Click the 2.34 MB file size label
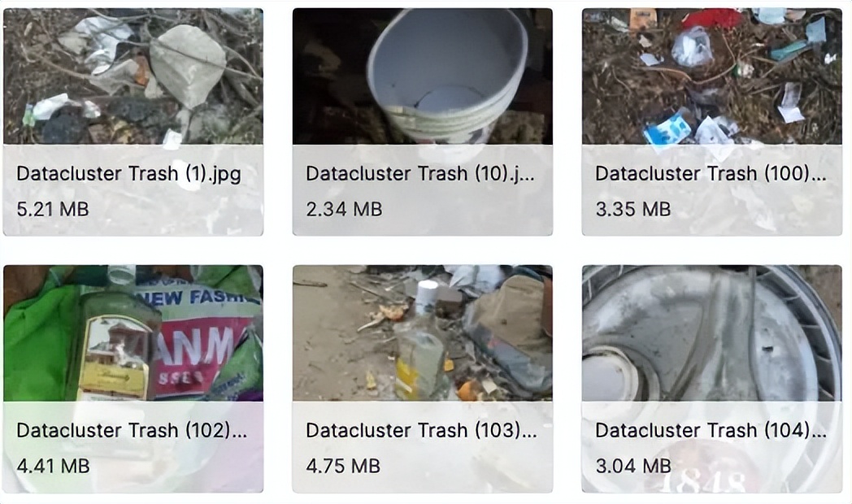Screen dimensions: 852x504 click(x=344, y=209)
